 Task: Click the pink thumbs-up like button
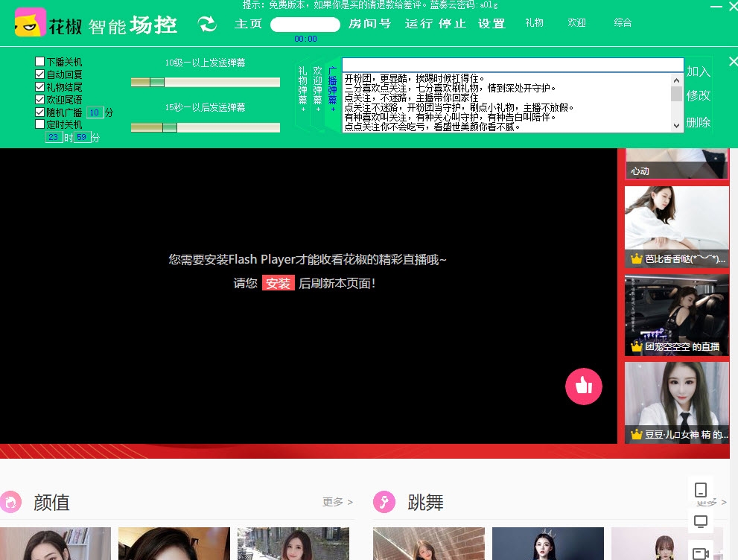pos(584,386)
